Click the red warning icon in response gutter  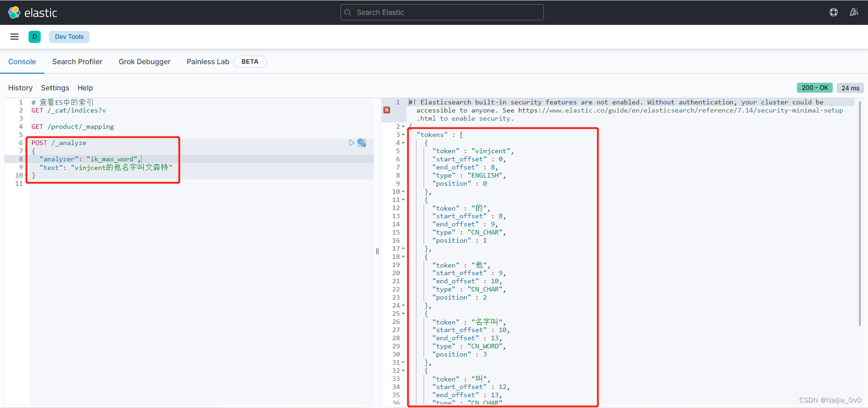point(387,110)
